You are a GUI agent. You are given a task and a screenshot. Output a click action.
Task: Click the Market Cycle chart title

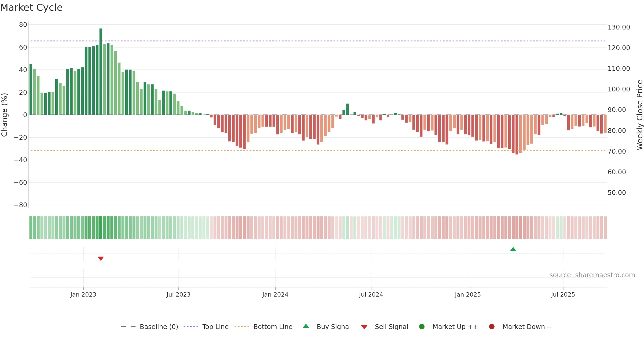pos(31,8)
